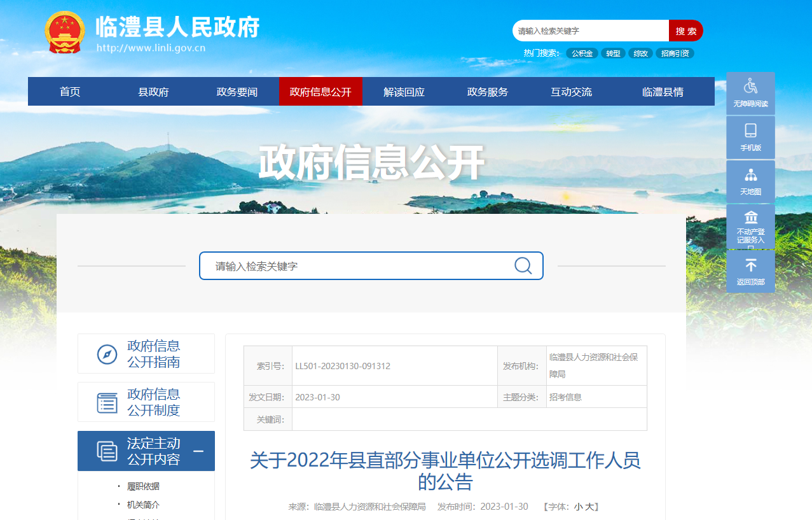The width and height of the screenshot is (812, 520).
Task: Click publishing agency 临澧县人力资源和社会保障局 cell
Action: [596, 366]
